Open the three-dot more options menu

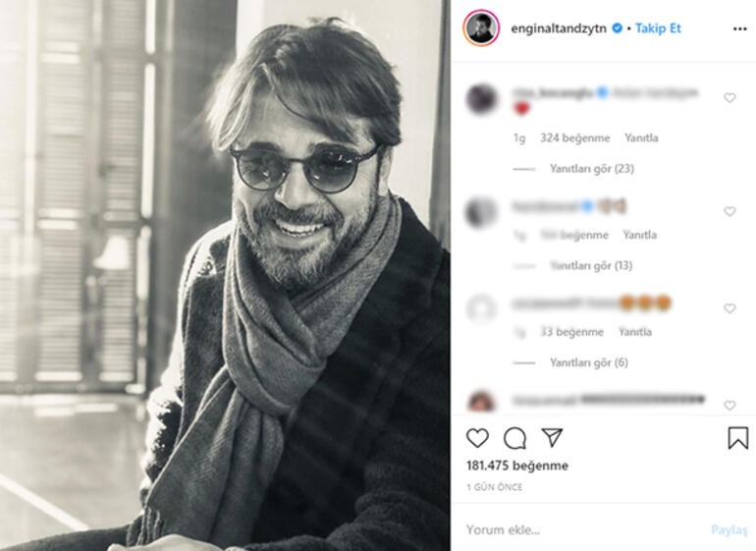coord(739,28)
